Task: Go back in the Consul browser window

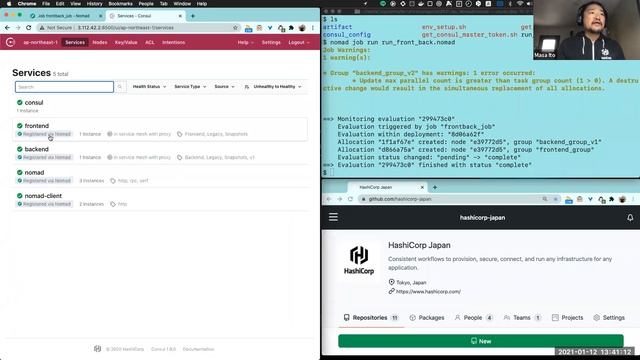Action: point(7,28)
